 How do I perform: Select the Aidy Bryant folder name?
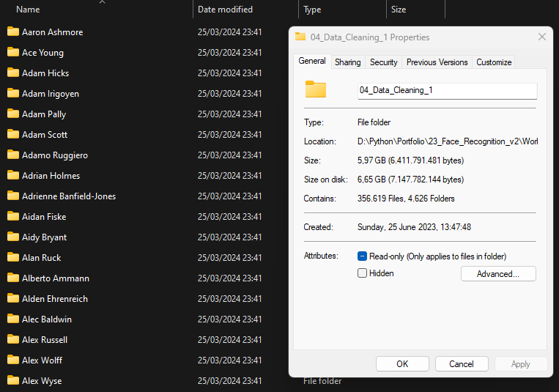[x=44, y=237]
